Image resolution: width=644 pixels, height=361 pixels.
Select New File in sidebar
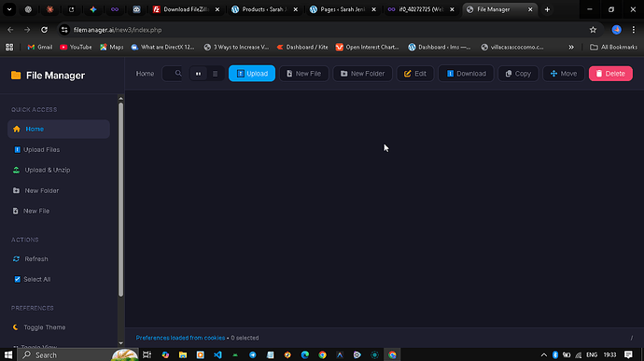[59, 211]
